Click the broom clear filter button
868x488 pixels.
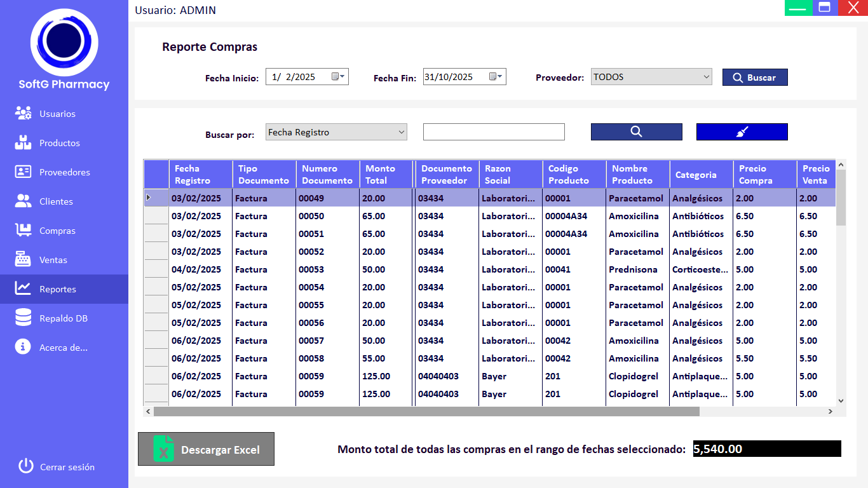[x=742, y=132]
